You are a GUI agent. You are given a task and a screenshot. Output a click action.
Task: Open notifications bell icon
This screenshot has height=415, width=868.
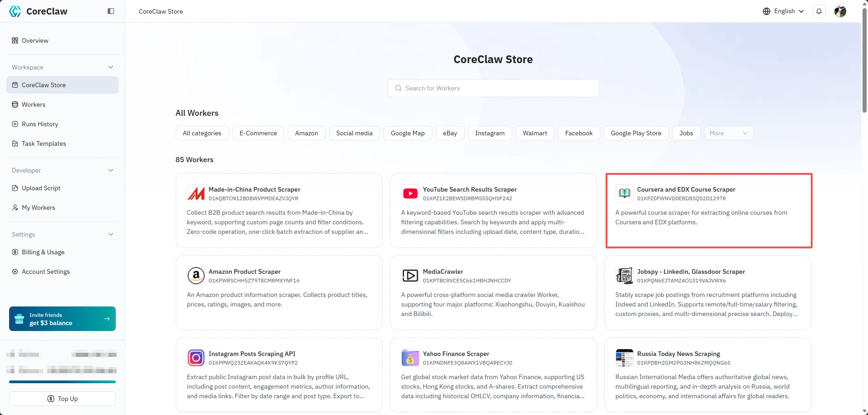[x=819, y=11]
